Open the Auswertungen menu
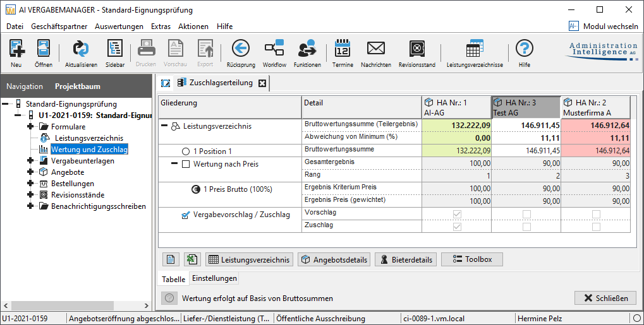This screenshot has width=644, height=325. (x=119, y=27)
